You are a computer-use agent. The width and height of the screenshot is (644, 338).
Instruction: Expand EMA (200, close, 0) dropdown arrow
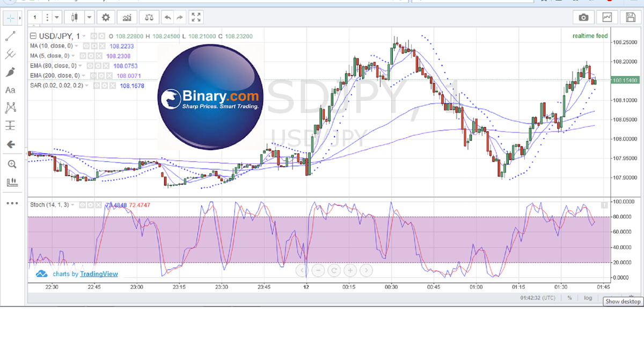pyautogui.click(x=83, y=76)
